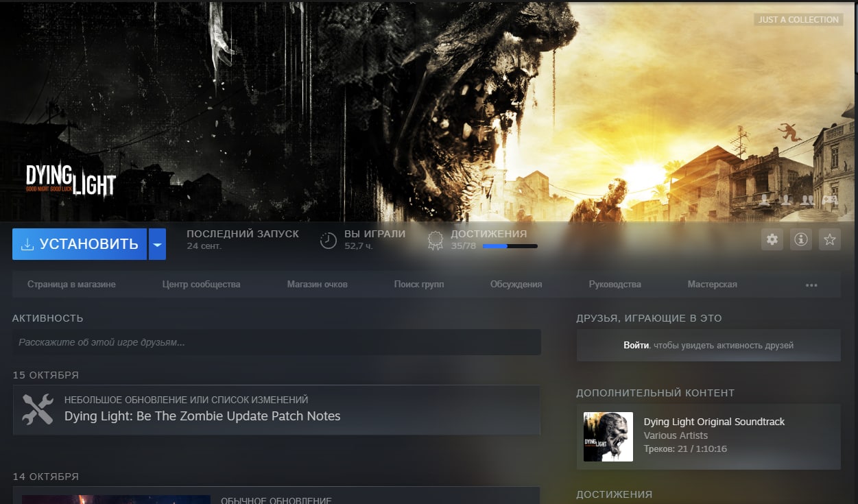Click the blue Установить install button
858x504 pixels.
(x=80, y=244)
